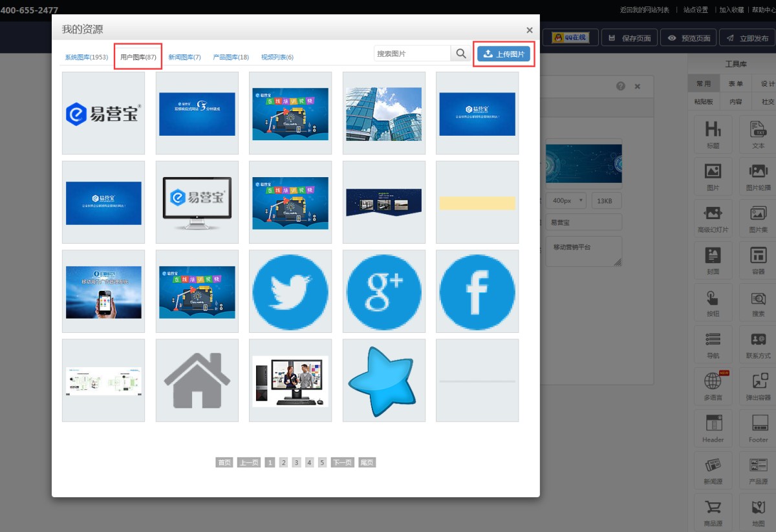Click 上传图片 upload button
This screenshot has height=532, width=776.
point(504,54)
